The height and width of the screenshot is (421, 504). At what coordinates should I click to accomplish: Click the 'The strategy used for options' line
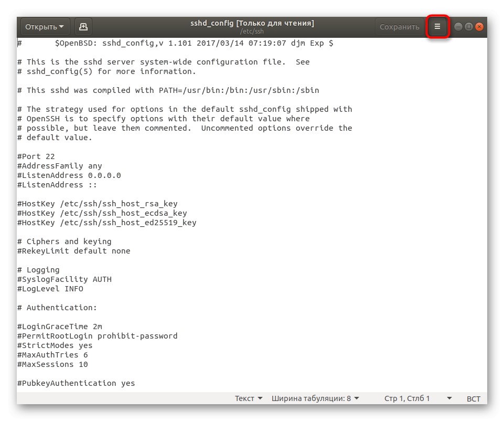pyautogui.click(x=185, y=109)
